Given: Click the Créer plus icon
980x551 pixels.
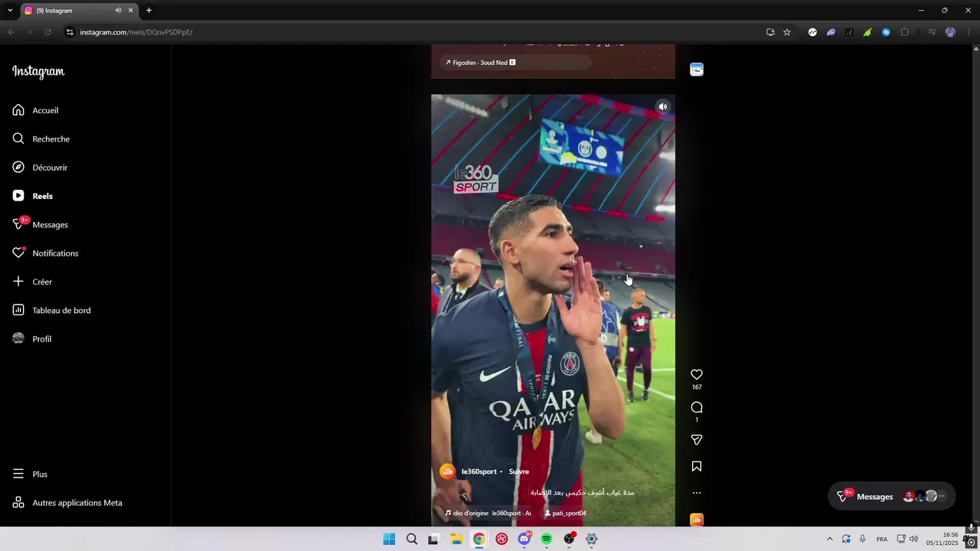Looking at the screenshot, I should coord(18,282).
